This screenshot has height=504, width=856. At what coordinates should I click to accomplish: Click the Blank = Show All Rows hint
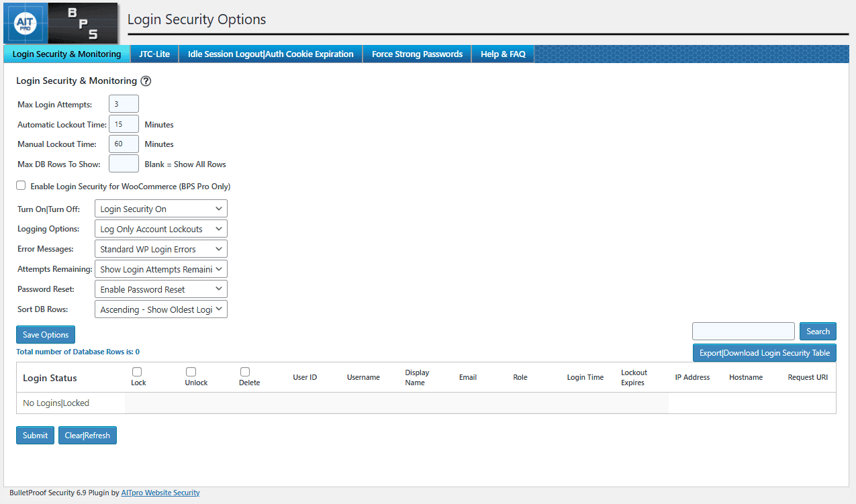point(185,164)
